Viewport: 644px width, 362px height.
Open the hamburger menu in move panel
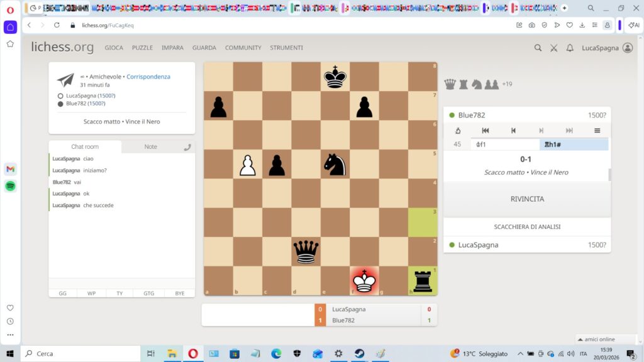597,131
